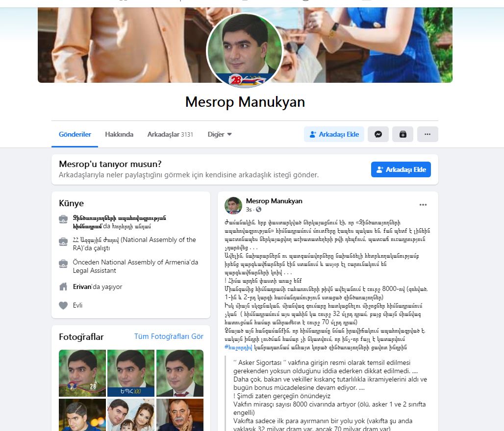Screen dimensions: 504x431
Task: Click blue Arkadaşı Ekle button in banner
Action: 401,169
